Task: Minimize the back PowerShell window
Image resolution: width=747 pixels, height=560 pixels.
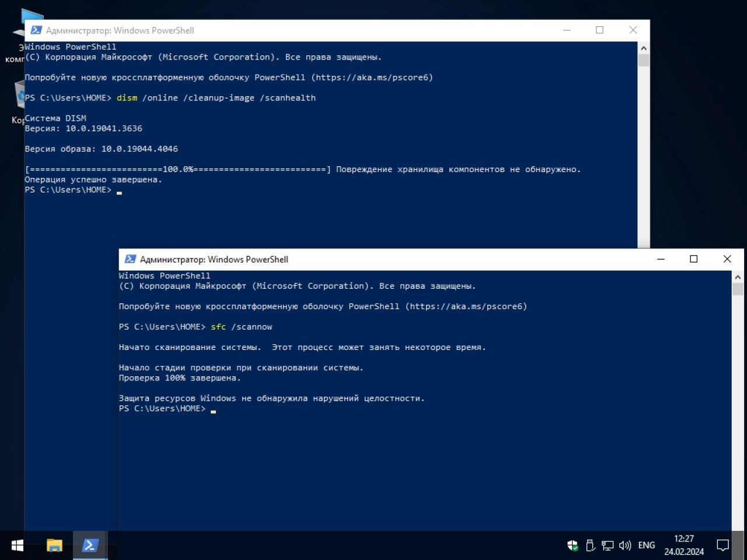Action: 566,30
